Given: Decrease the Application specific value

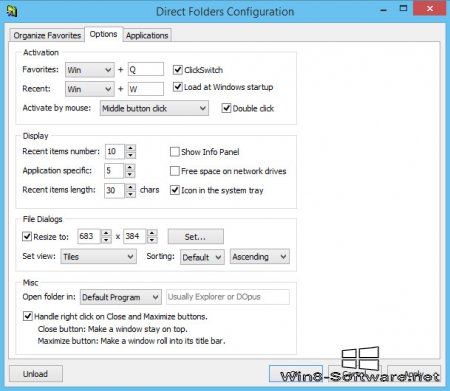Looking at the screenshot, I should tap(130, 174).
